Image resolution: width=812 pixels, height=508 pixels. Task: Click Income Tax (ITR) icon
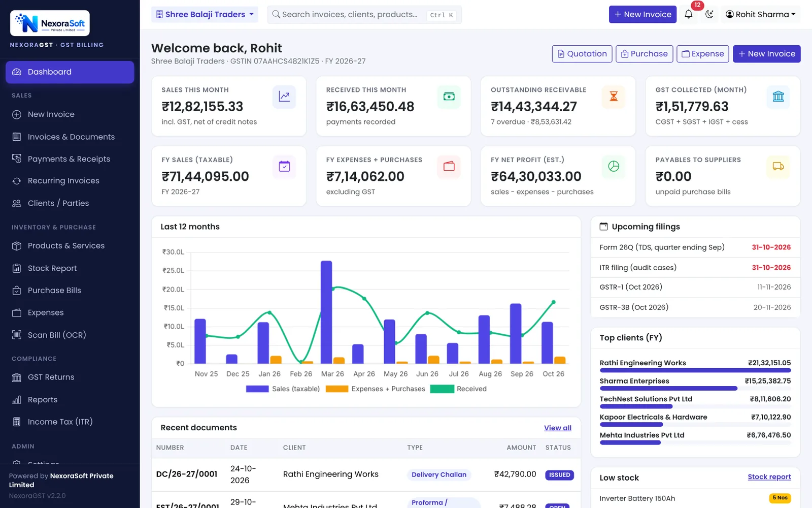point(17,422)
